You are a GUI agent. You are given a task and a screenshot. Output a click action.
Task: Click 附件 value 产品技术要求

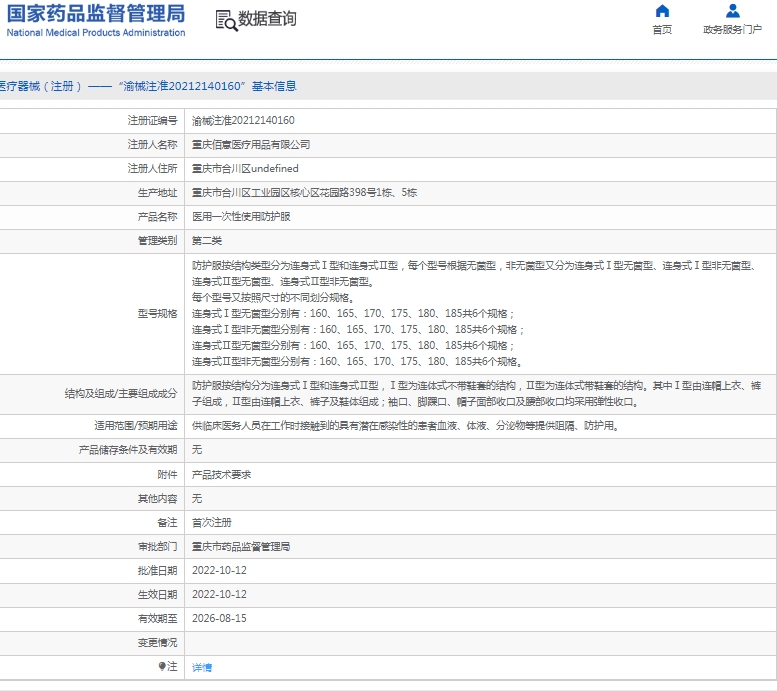tap(222, 475)
